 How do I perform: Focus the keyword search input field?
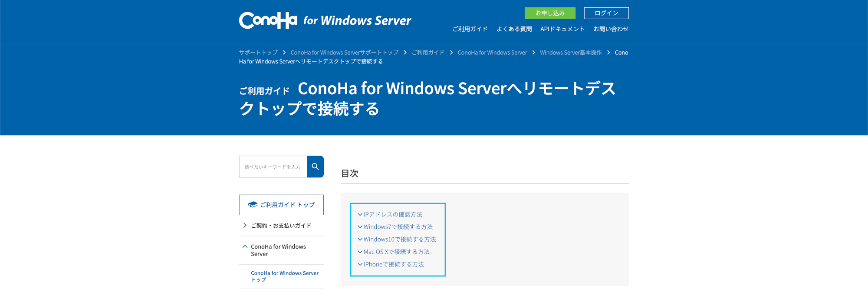(273, 167)
